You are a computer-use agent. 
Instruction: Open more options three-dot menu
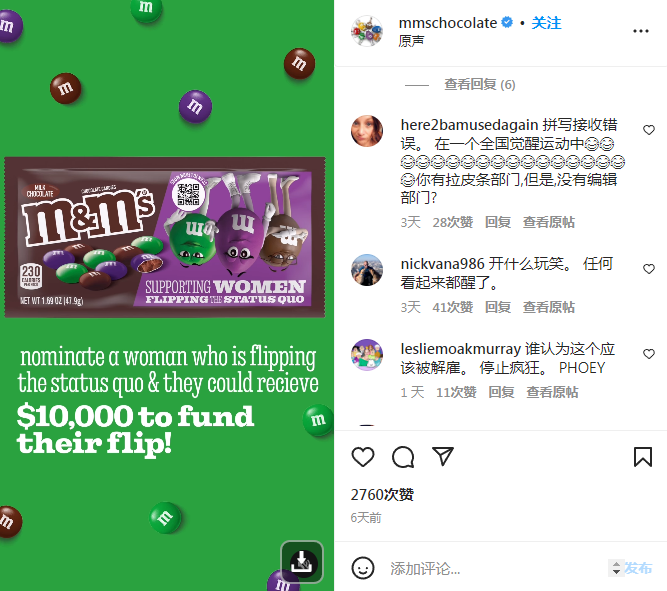641,31
